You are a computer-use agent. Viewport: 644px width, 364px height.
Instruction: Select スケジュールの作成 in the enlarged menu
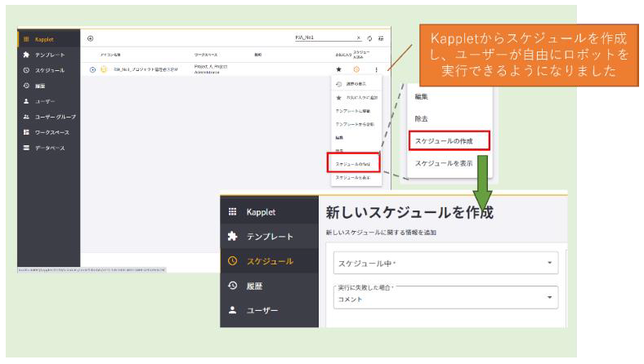click(449, 140)
